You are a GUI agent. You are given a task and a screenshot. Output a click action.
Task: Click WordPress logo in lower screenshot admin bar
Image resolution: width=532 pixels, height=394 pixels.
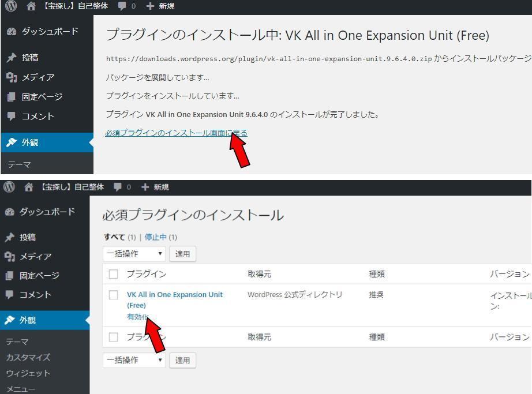pos(9,186)
